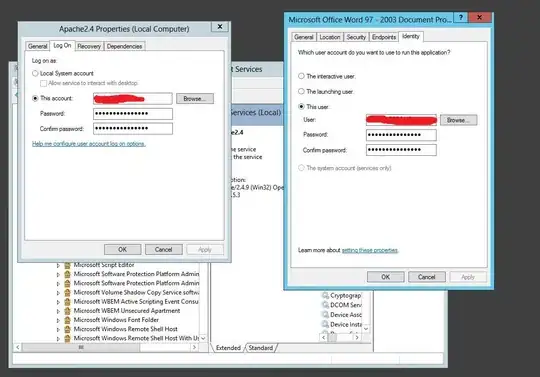Click the Microsoft WBEM Unsecured Apartment icon
540x377 pixels.
pyautogui.click(x=68, y=311)
